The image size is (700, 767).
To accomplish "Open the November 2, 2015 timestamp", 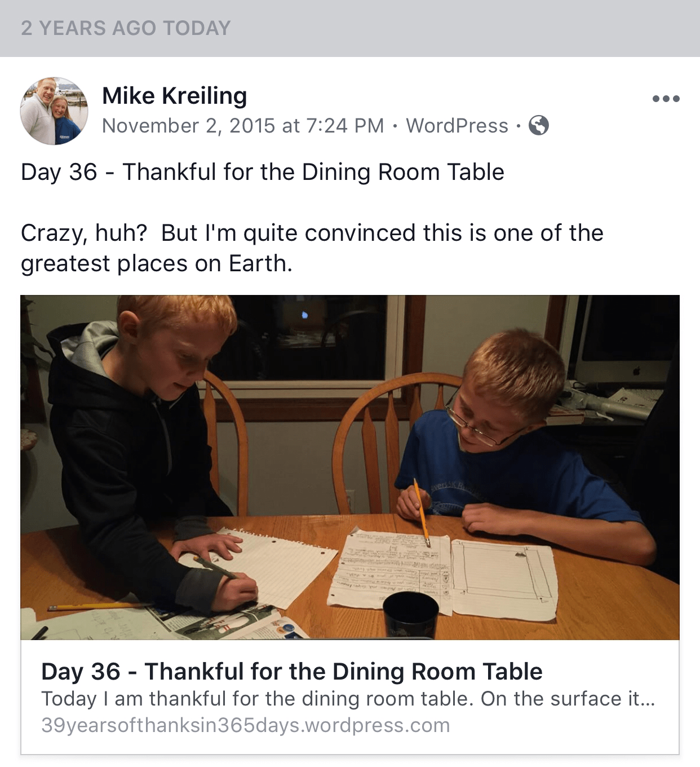I will click(x=243, y=125).
